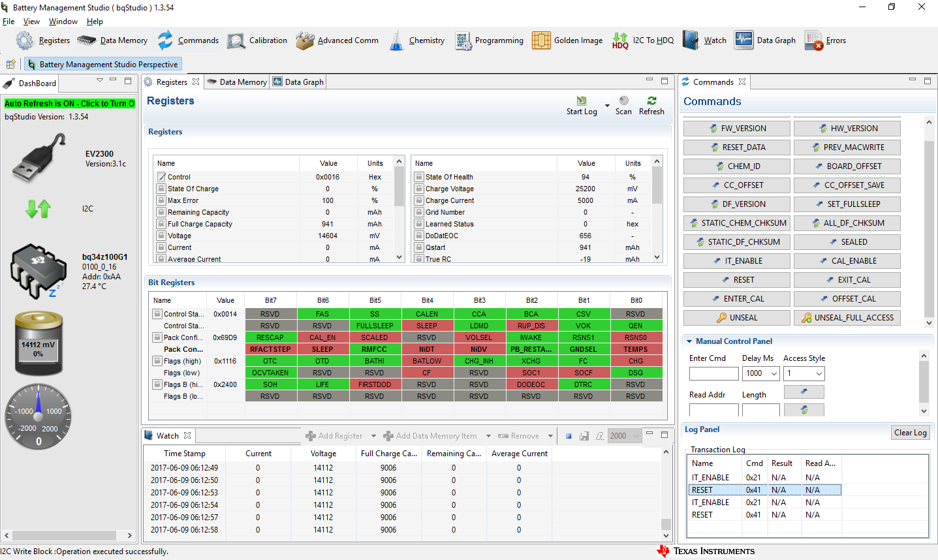The width and height of the screenshot is (938, 560).
Task: Collapse the Manual Control Panel section
Action: [689, 341]
